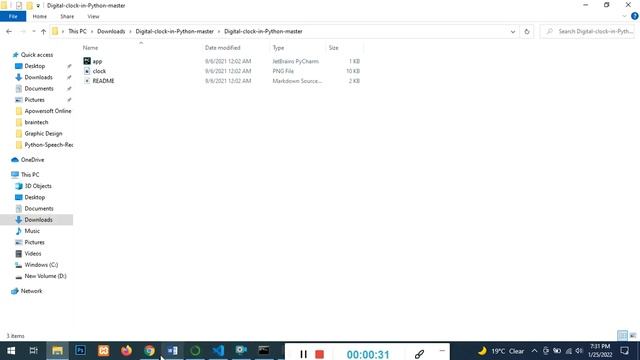Open 3D Objects under This PC
640x360 pixels.
pyautogui.click(x=38, y=186)
